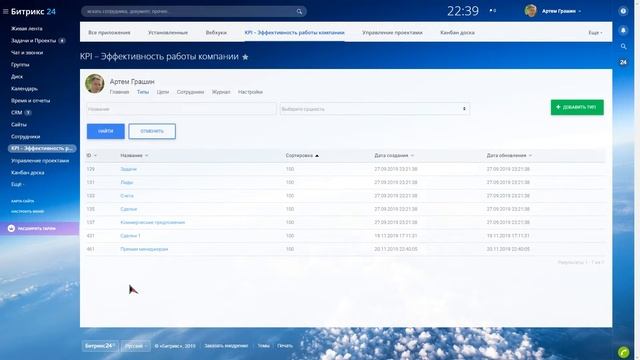Open the notifications bell in the right panel
Image resolution: width=640 pixels, height=360 pixels.
tap(623, 30)
